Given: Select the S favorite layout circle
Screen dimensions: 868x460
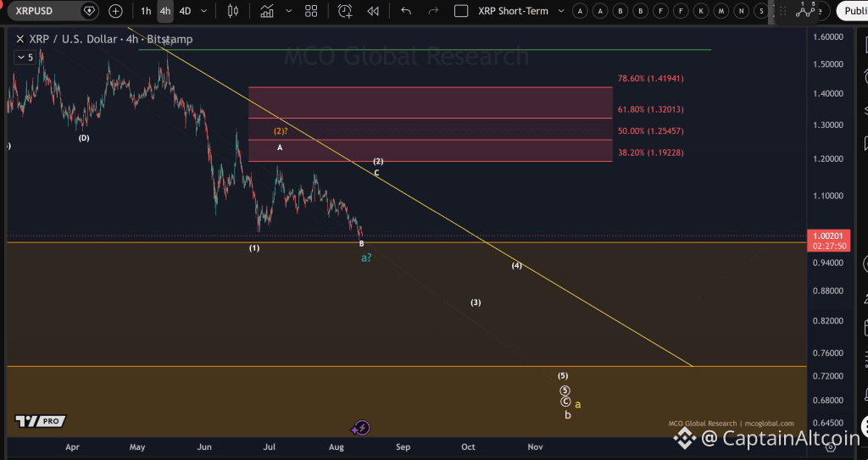Looking at the screenshot, I should 762,11.
